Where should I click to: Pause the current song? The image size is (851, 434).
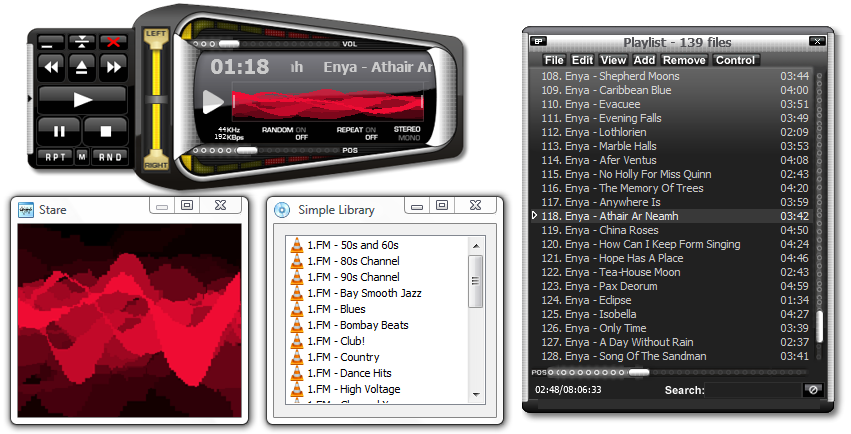click(x=59, y=131)
